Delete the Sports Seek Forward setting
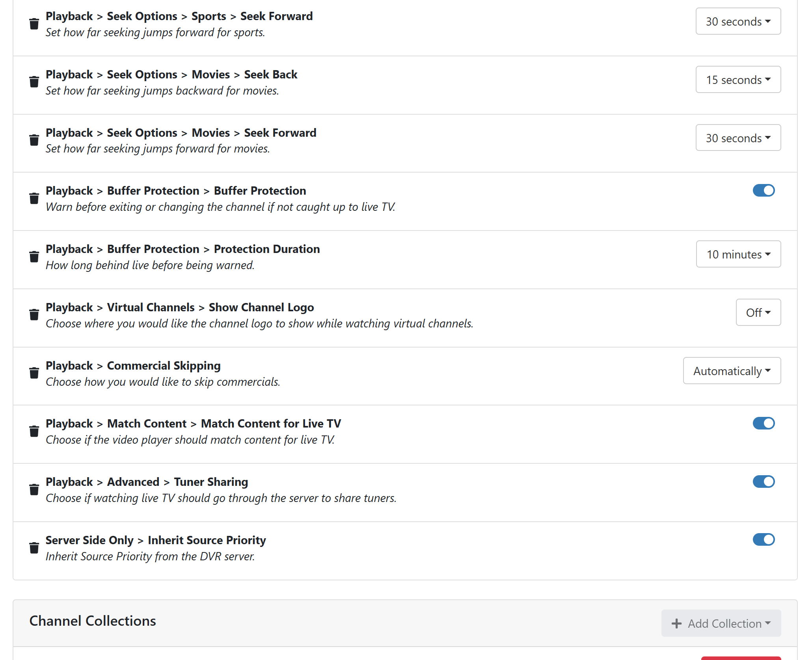 coord(34,24)
